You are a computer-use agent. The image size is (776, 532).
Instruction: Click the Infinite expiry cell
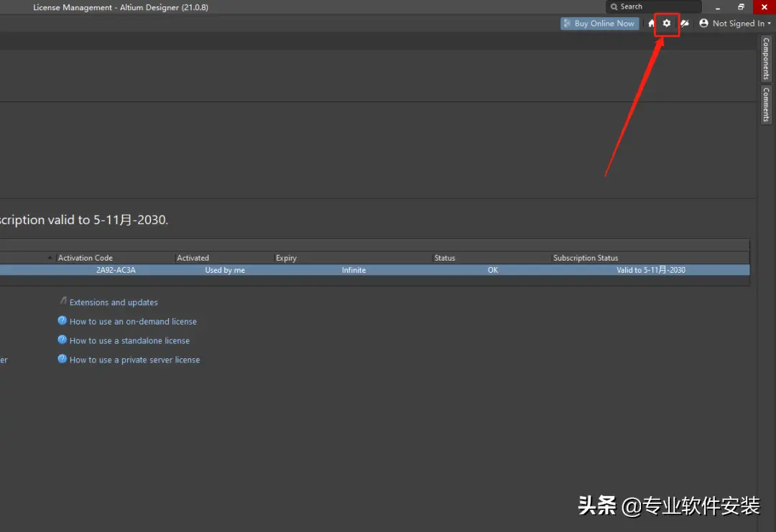point(354,270)
